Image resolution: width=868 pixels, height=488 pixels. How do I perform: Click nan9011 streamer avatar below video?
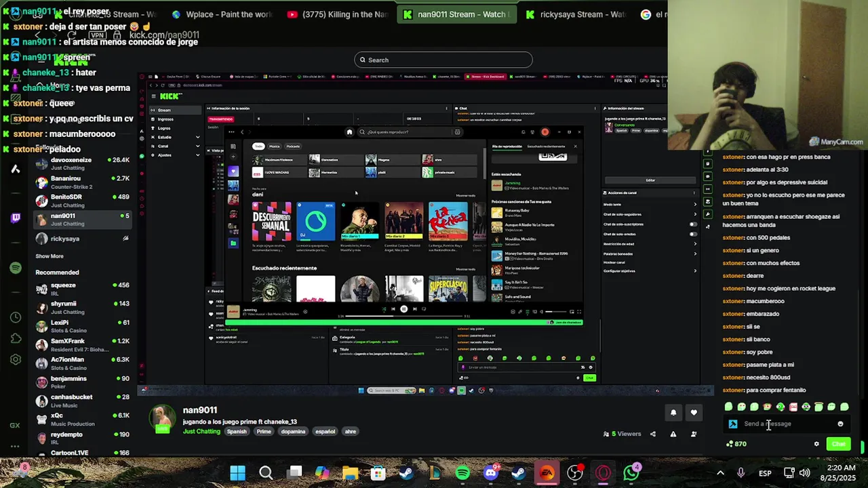(x=162, y=419)
